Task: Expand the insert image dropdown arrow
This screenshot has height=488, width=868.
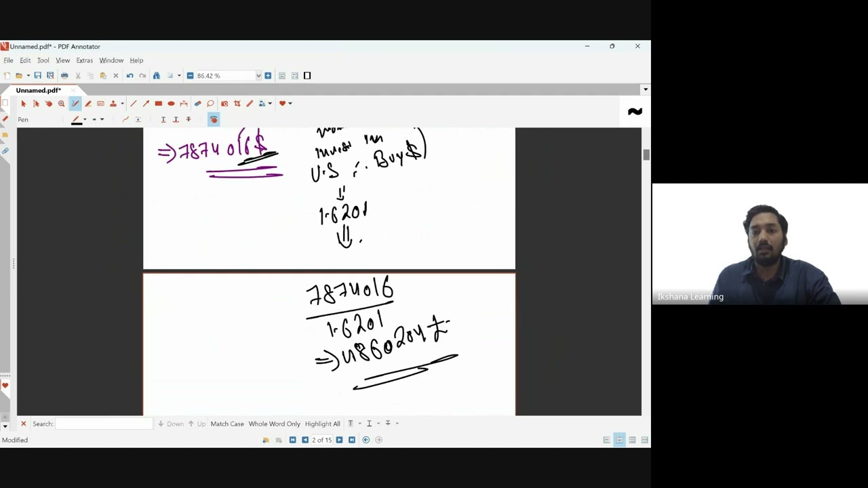Action: click(270, 103)
